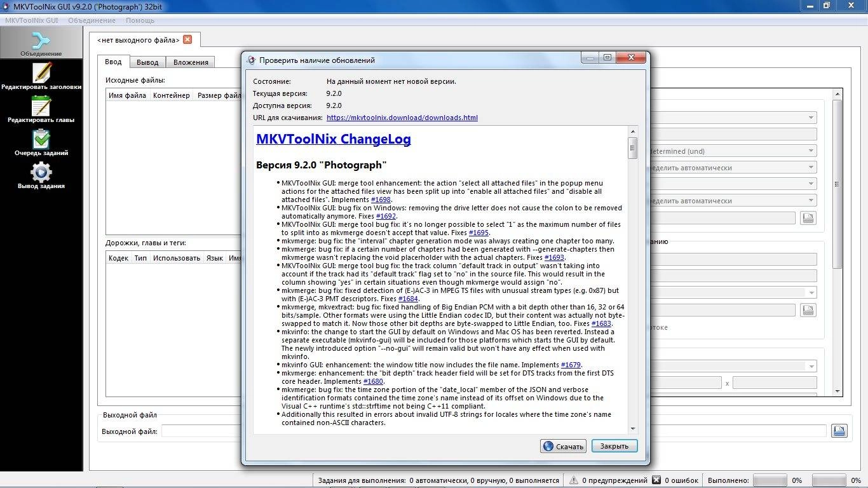
Task: Click changelog scrollbar up arrow
Action: tap(632, 130)
